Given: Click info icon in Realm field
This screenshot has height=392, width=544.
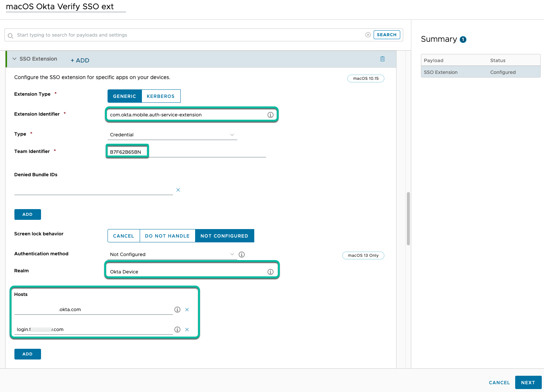Looking at the screenshot, I should click(271, 272).
